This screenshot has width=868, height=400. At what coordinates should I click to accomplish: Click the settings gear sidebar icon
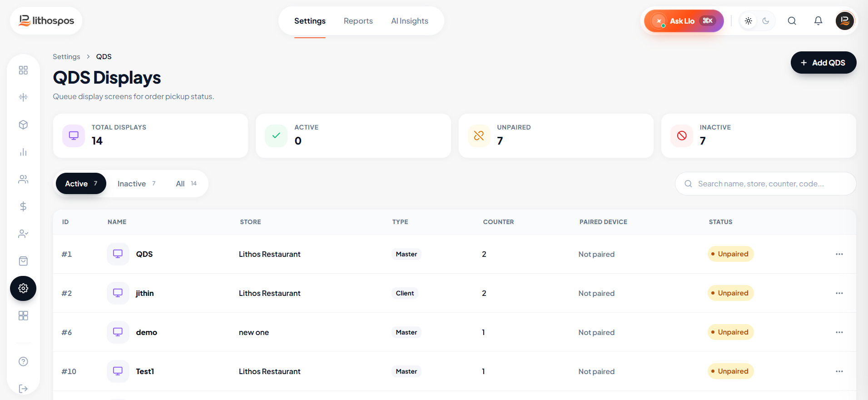[x=23, y=288]
